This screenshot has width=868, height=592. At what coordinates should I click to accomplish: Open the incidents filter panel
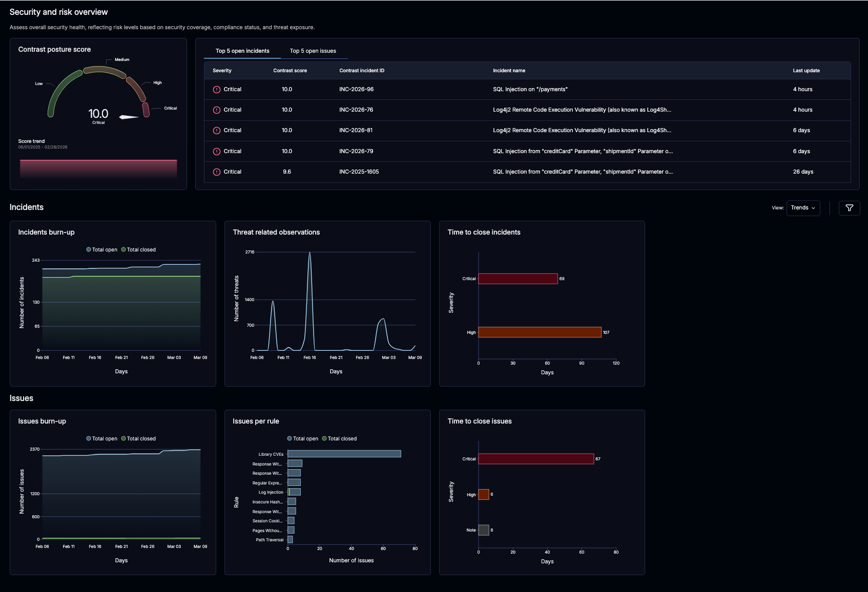click(850, 208)
